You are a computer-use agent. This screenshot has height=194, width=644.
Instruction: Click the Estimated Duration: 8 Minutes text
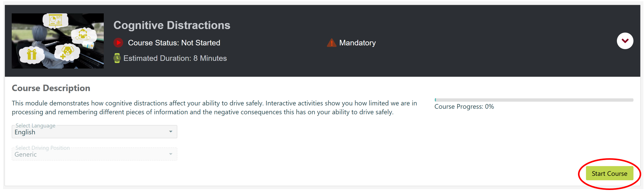click(175, 58)
